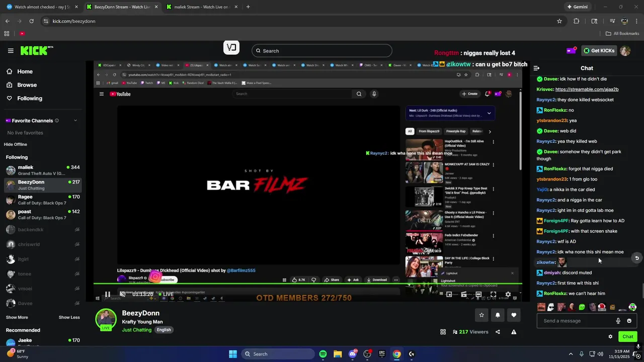Open the Windows Start menu
This screenshot has height=362, width=644.
click(233, 354)
